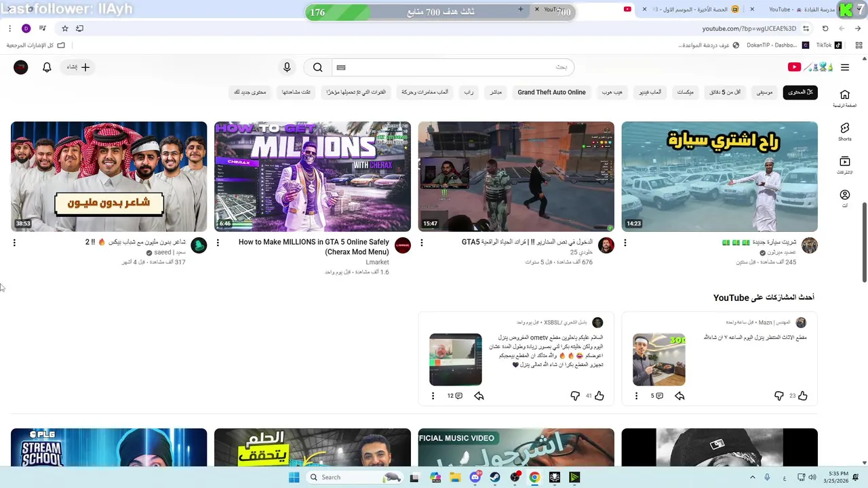
Task: Open options for 'راح اشتري سيارة' video
Action: pos(625,242)
